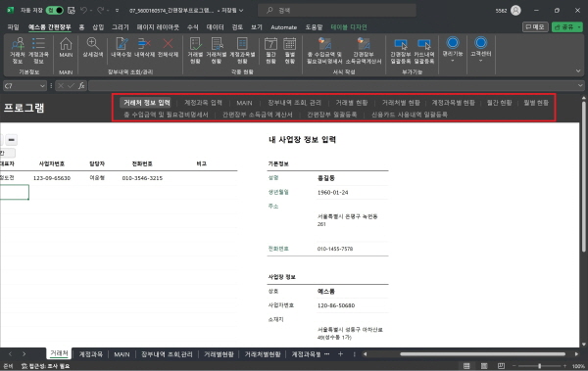The image size is (588, 371).
Task: Click the horizontal scrollbar thumb
Action: [x=482, y=353]
